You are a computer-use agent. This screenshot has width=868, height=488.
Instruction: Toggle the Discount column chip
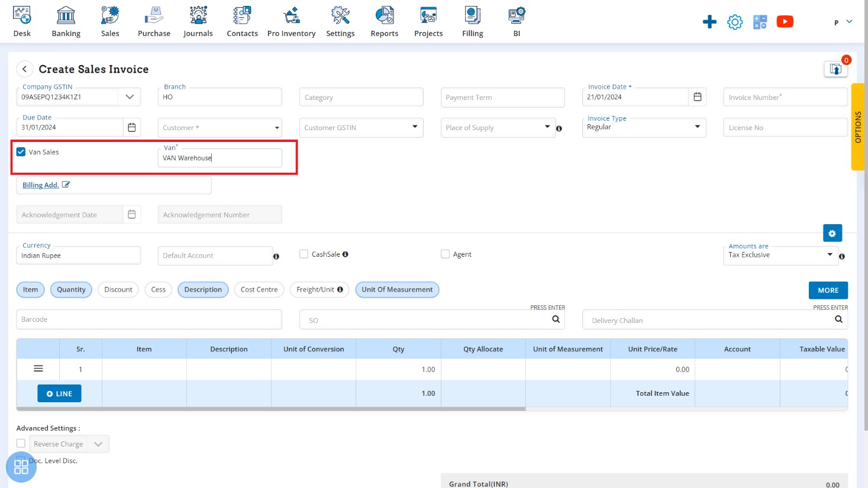(118, 289)
